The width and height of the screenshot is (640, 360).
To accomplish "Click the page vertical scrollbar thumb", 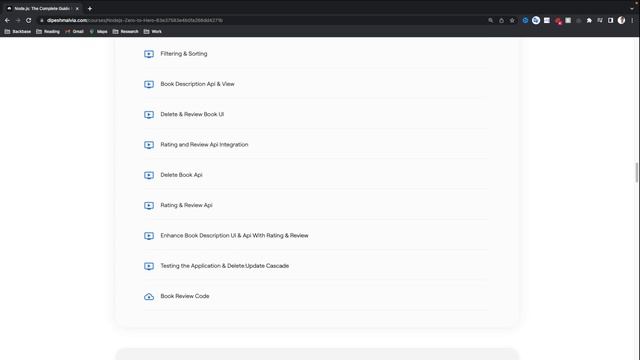I will point(637,172).
